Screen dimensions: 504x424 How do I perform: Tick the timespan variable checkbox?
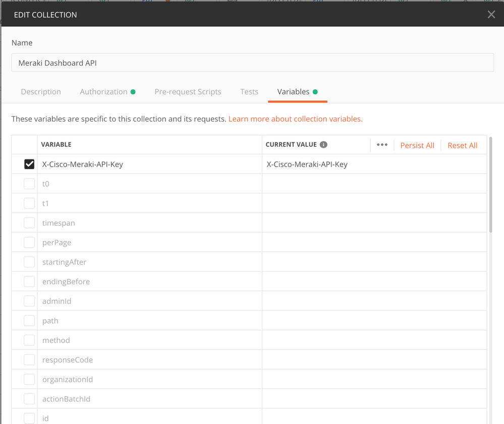29,223
